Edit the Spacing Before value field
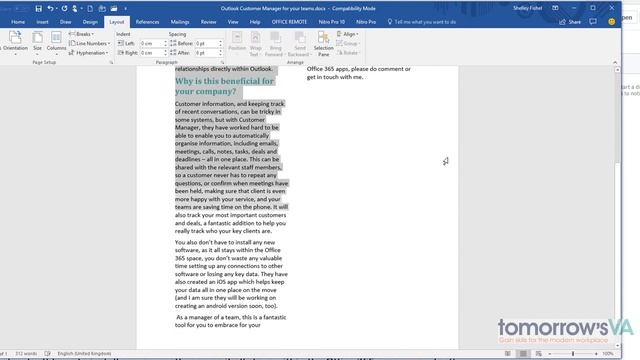 click(207, 43)
